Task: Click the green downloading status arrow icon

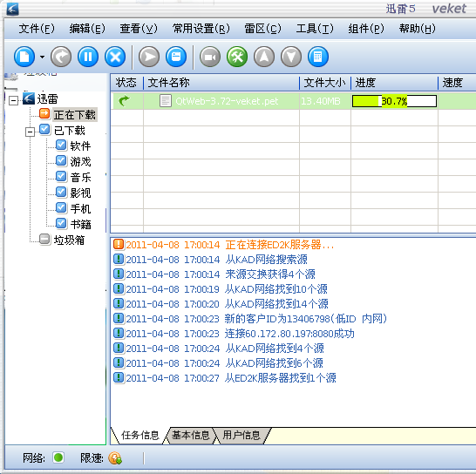Action: pos(124,101)
